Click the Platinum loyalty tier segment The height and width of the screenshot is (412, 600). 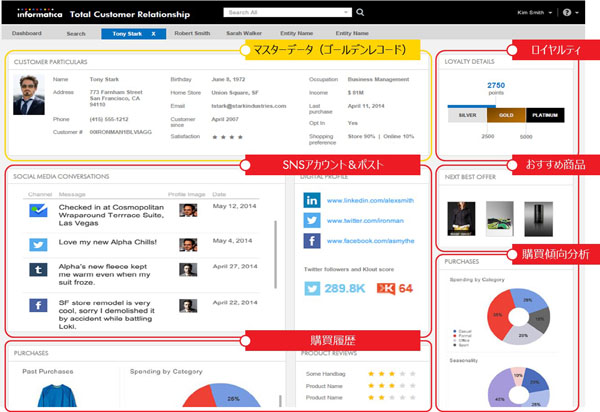point(545,115)
